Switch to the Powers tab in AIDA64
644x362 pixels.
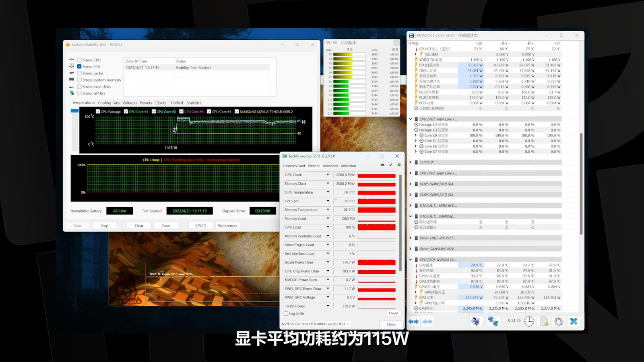click(x=146, y=103)
